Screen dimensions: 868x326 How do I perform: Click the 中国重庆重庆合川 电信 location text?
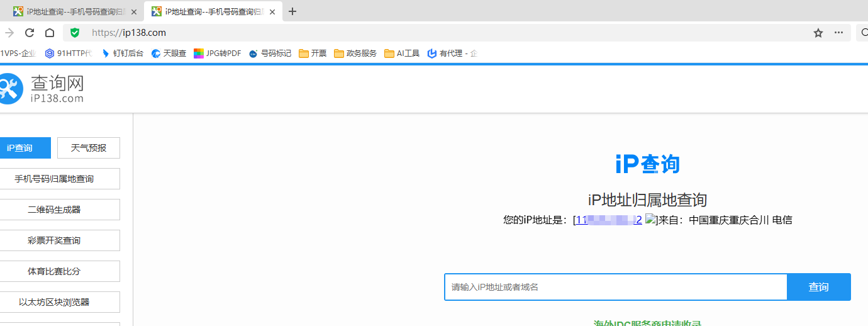coord(740,220)
